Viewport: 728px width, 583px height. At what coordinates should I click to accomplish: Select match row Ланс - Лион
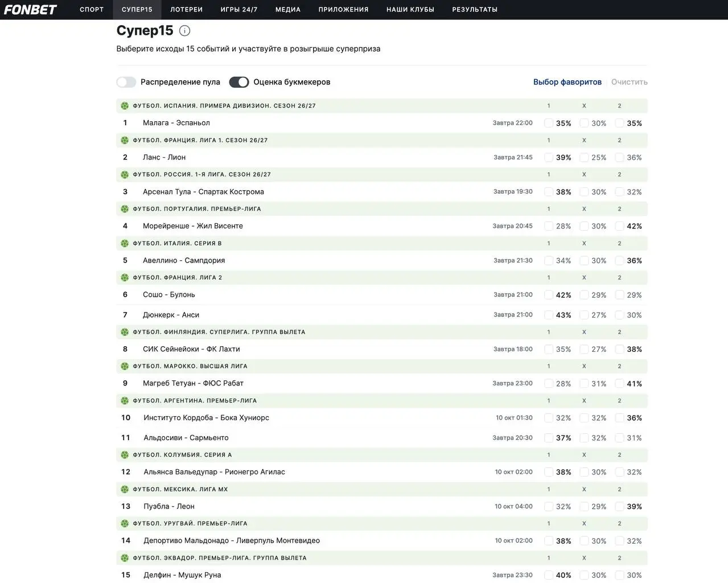click(382, 157)
